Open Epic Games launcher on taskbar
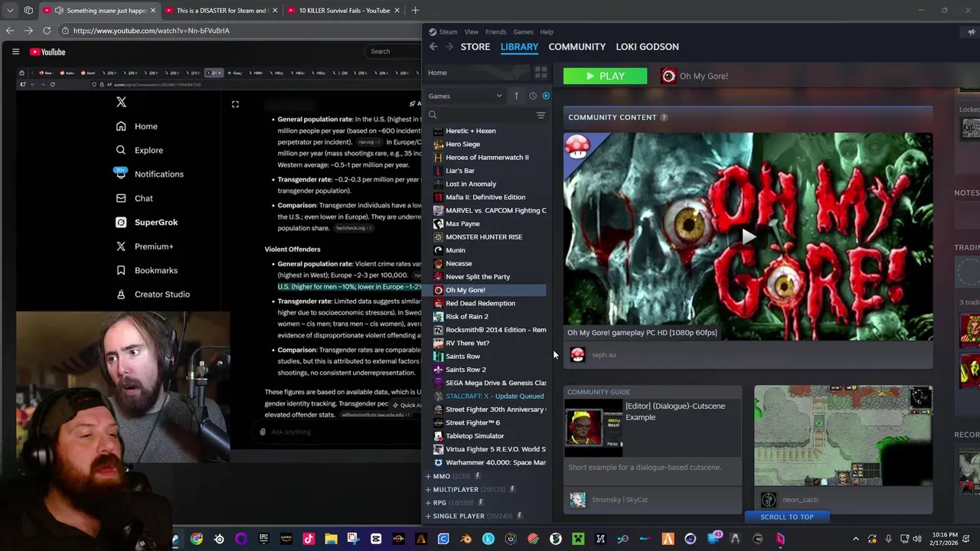Image resolution: width=980 pixels, height=551 pixels. (263, 539)
